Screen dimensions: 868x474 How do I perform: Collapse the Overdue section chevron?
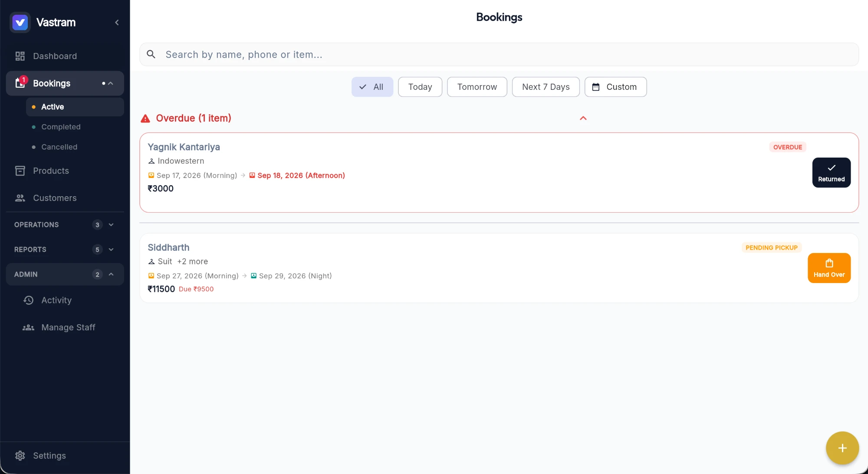(583, 118)
